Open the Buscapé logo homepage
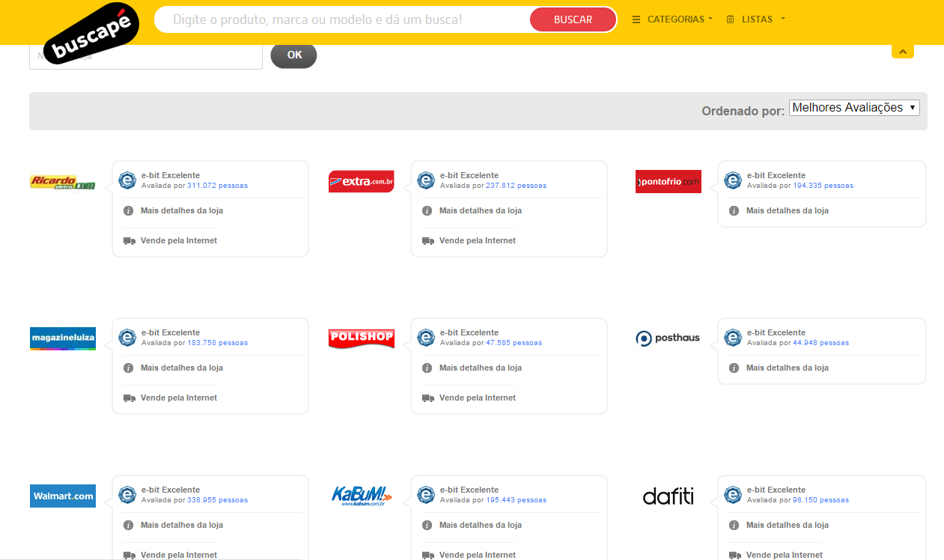This screenshot has width=944, height=560. [92, 34]
